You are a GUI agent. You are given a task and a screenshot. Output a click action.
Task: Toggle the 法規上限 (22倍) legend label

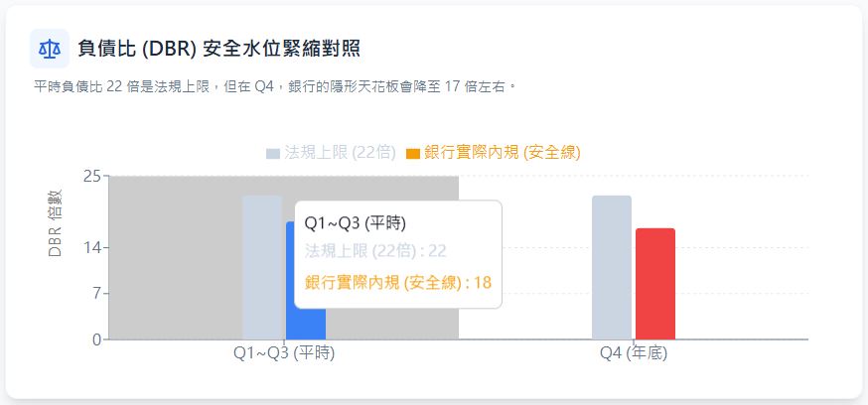(x=340, y=153)
